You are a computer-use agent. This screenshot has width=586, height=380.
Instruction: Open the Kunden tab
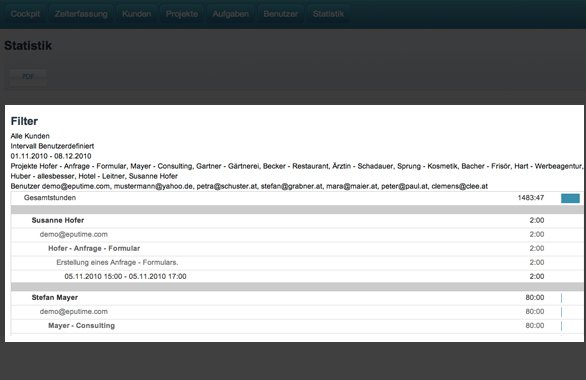click(x=136, y=14)
